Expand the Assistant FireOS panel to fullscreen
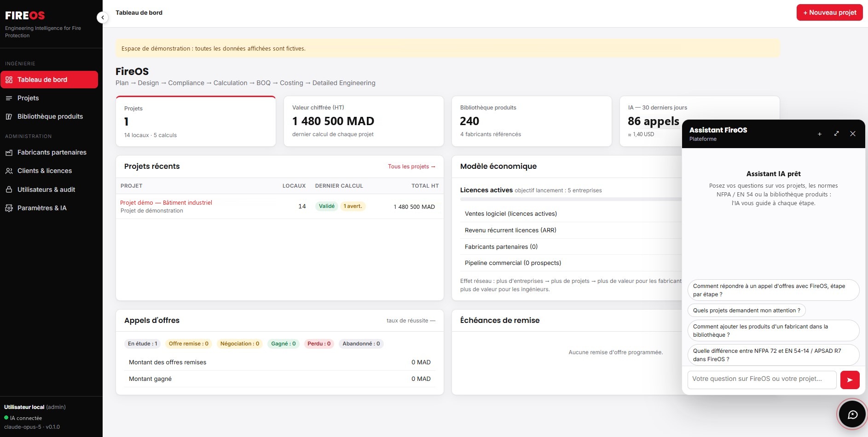 coord(836,134)
